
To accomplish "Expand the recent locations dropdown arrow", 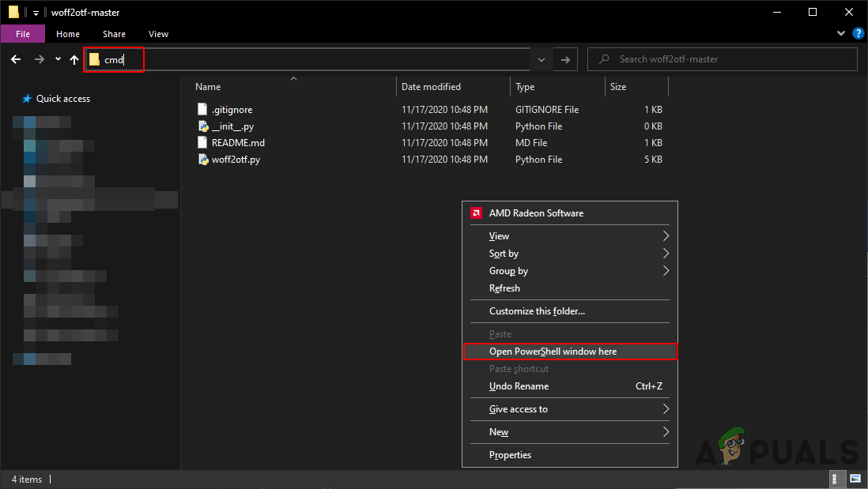I will pos(58,59).
